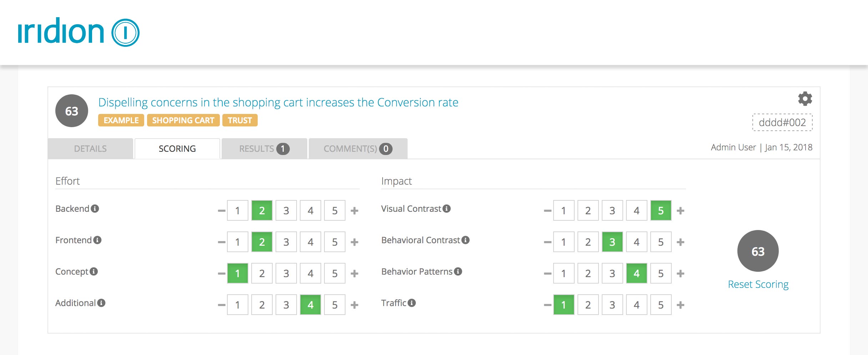Set Concept effort to 5
This screenshot has height=355, width=868.
point(335,274)
